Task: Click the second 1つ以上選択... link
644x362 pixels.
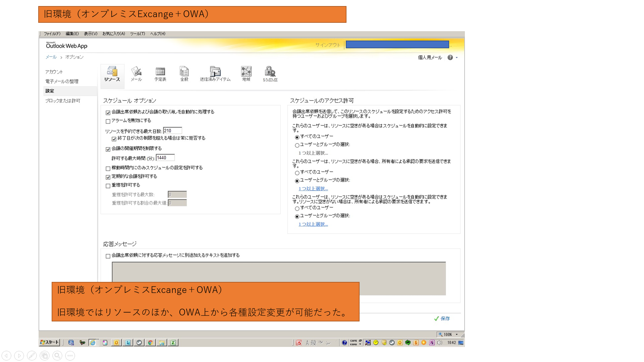Action: [313, 189]
